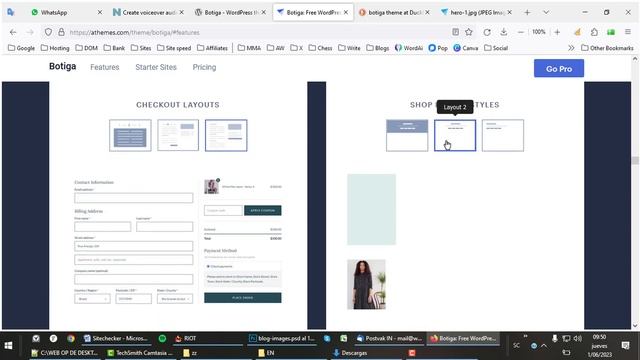Select the first checkout layout thumbnail
Image resolution: width=640 pixels, height=360 pixels.
pos(130,136)
